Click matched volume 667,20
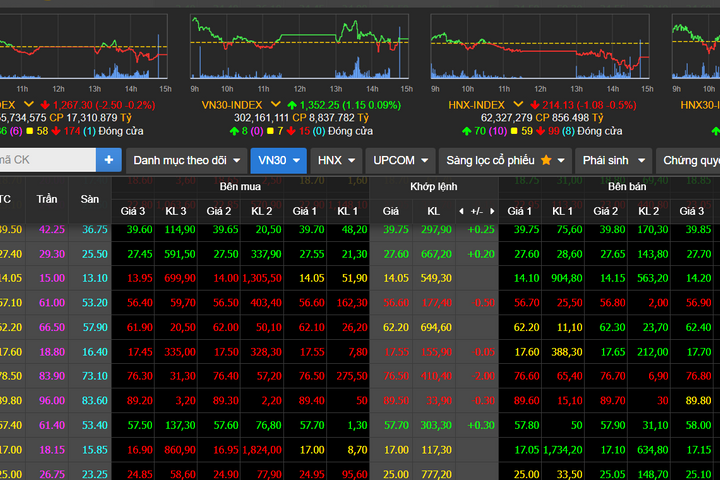 point(436,254)
